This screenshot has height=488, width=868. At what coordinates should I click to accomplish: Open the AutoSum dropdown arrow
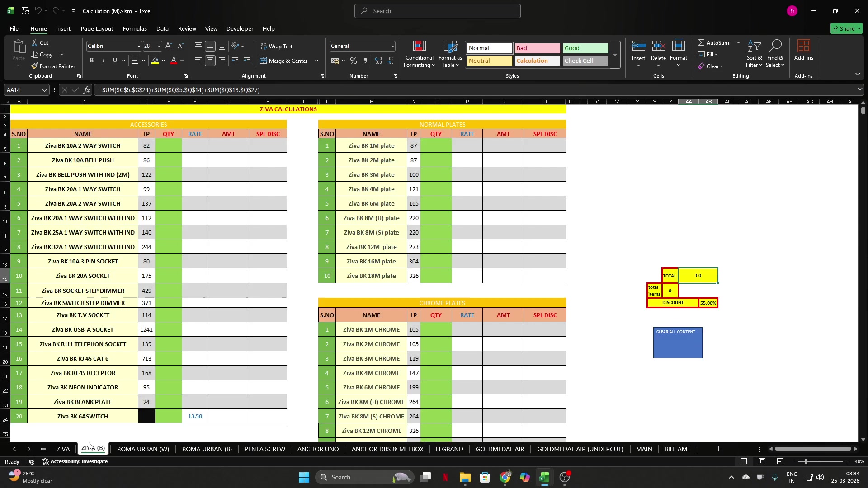738,42
